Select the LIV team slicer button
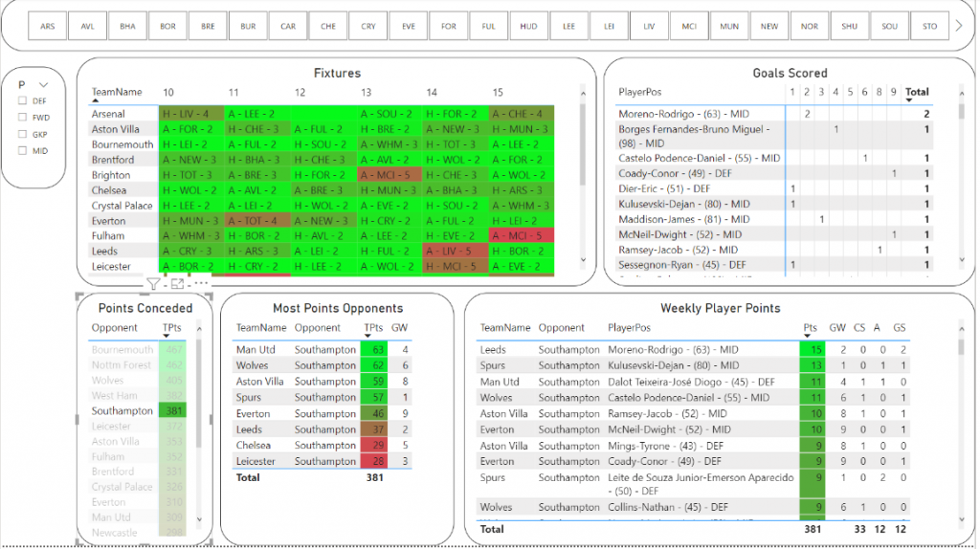 (650, 27)
